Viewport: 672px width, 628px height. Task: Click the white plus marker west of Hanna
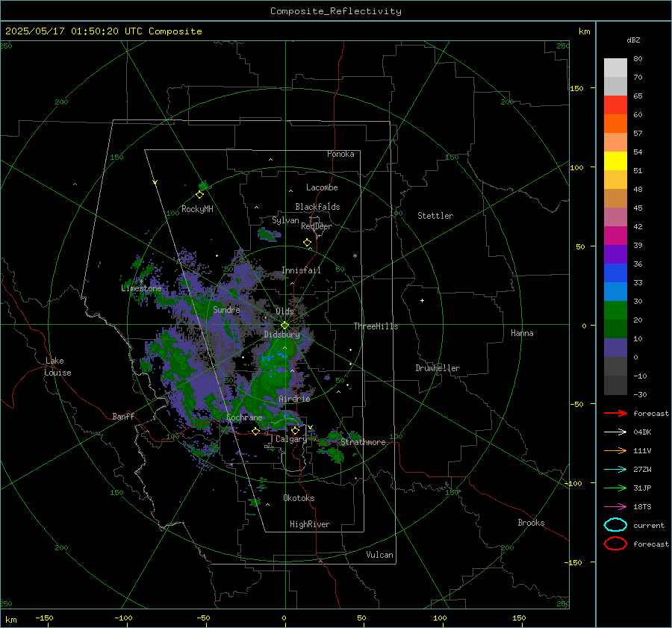tap(422, 300)
